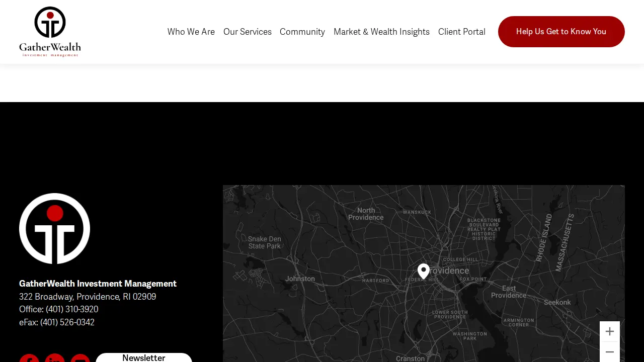Open the Our Services menu
Viewport: 644px width, 362px height.
tap(248, 32)
